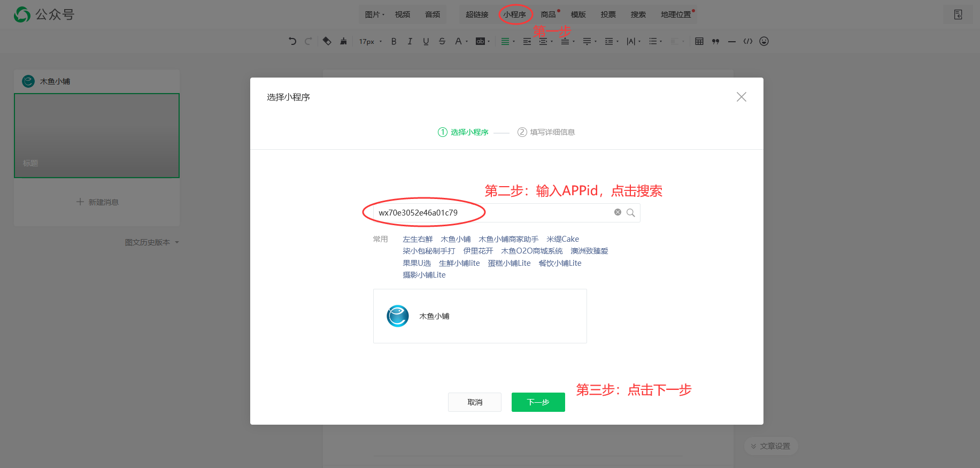This screenshot has width=980, height=468.
Task: Select the format painter brush icon
Action: 343,41
